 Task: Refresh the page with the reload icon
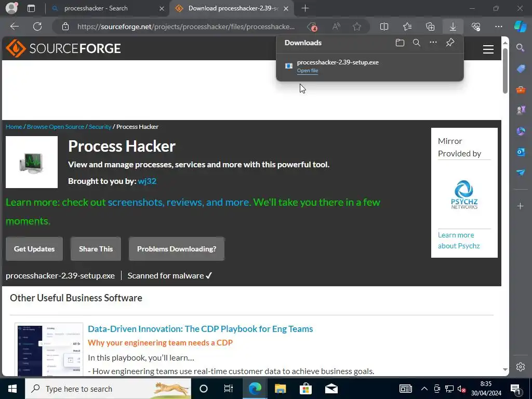[x=37, y=26]
